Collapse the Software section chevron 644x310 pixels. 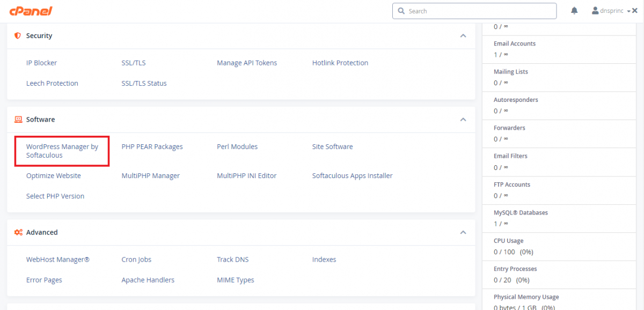pos(463,120)
